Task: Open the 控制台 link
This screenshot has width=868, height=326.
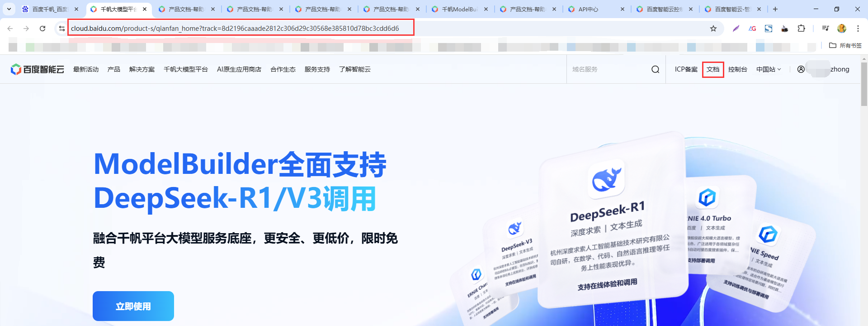Action: point(738,69)
